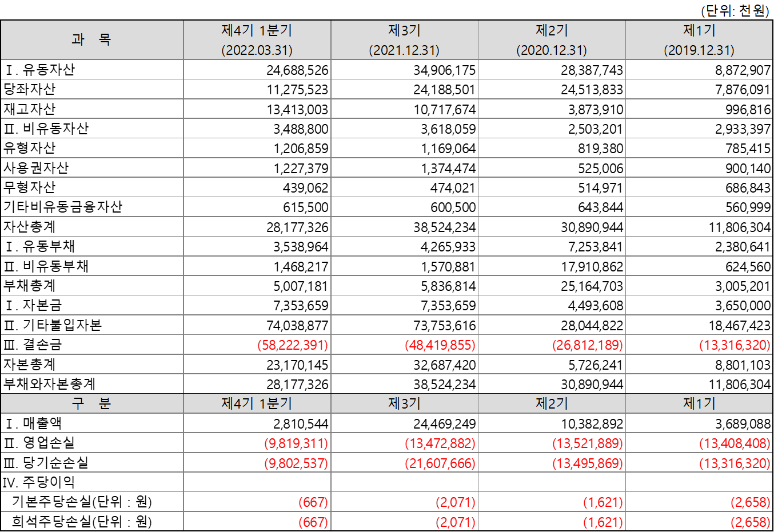The width and height of the screenshot is (774, 532).
Task: Click red value (9,819,311) in 영업손실 row
Action: pos(296,443)
